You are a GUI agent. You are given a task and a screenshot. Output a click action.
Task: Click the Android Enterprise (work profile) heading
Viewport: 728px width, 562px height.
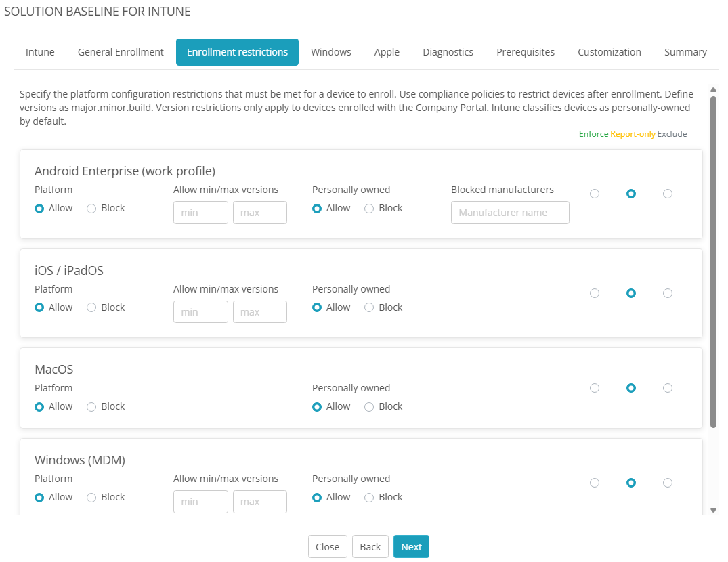[x=125, y=171]
